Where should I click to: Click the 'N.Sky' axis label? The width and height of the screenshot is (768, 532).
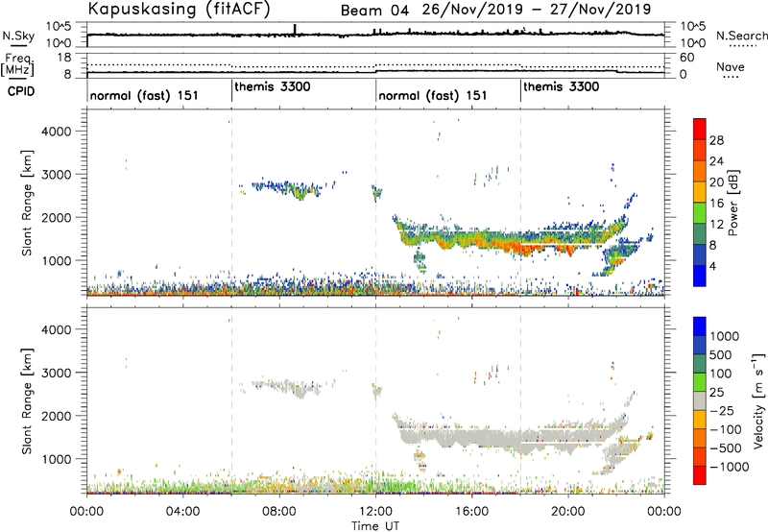click(x=18, y=36)
